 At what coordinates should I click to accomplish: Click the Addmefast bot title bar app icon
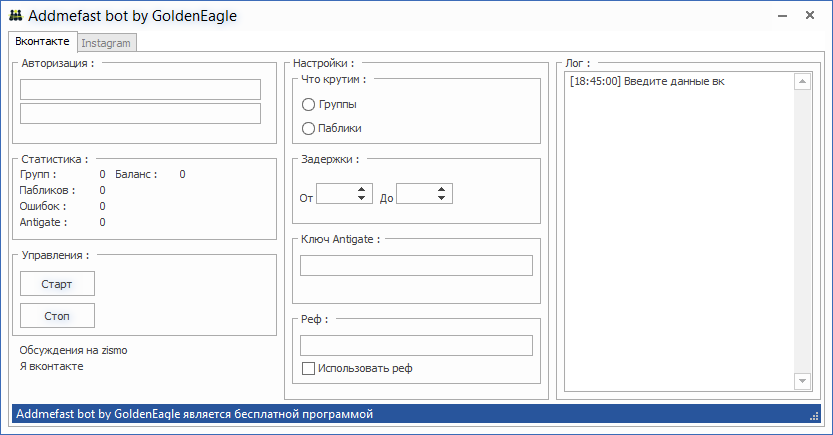point(15,15)
